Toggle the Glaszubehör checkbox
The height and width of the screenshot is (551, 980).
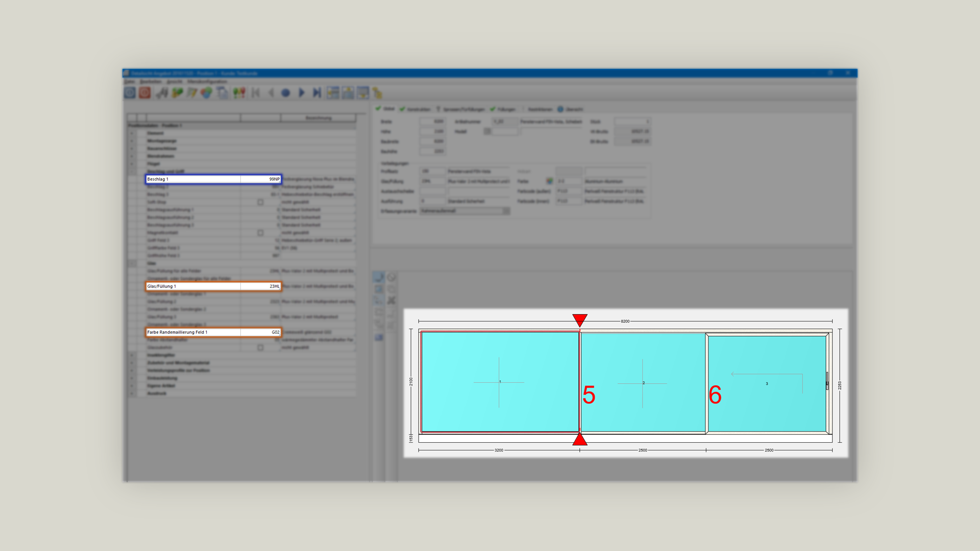260,347
